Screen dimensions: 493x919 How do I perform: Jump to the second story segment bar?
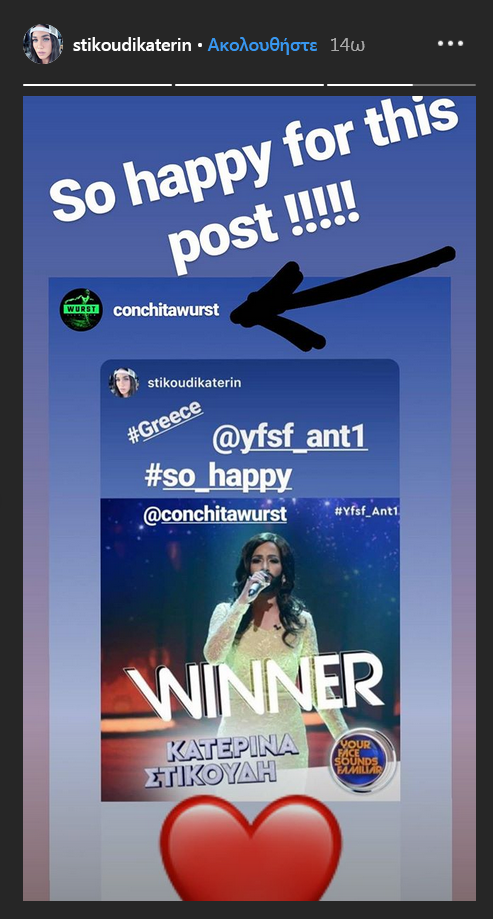pos(249,85)
